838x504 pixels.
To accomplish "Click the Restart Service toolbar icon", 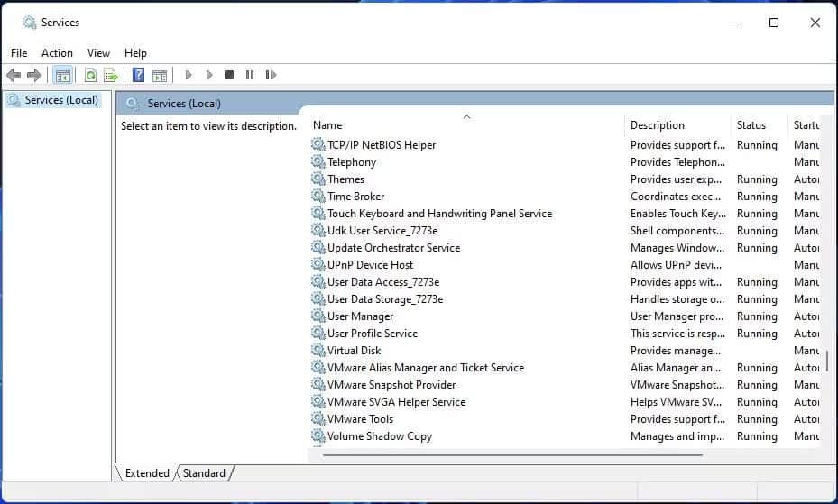I will tap(271, 75).
